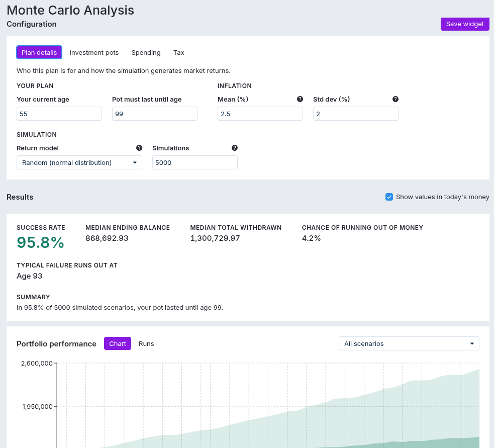
Task: Click the 2,600,000 chart axis label
Action: 37,363
